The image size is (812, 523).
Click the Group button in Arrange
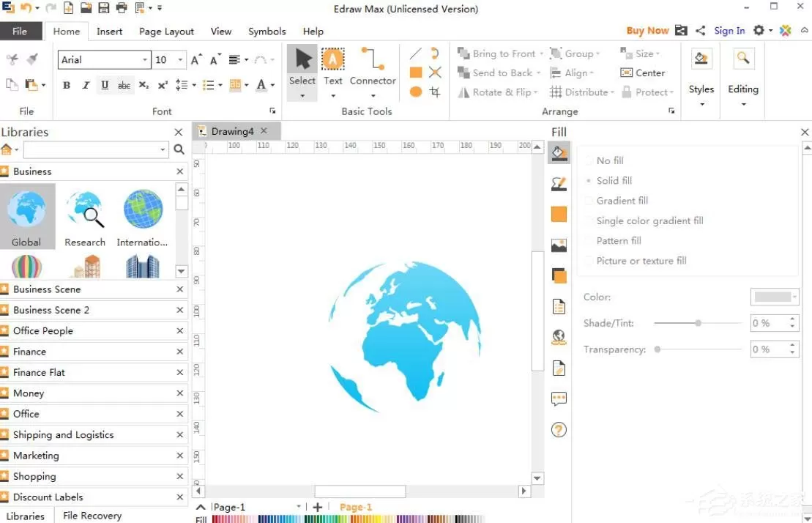pyautogui.click(x=574, y=54)
